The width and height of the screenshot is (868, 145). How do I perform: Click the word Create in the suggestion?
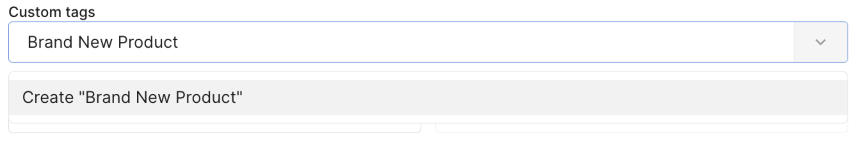[48, 98]
